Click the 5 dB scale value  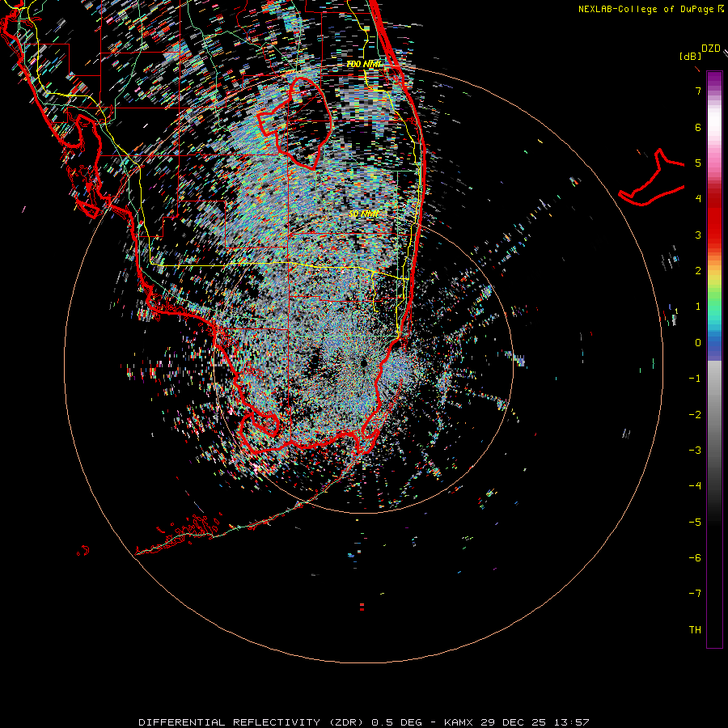(x=698, y=163)
